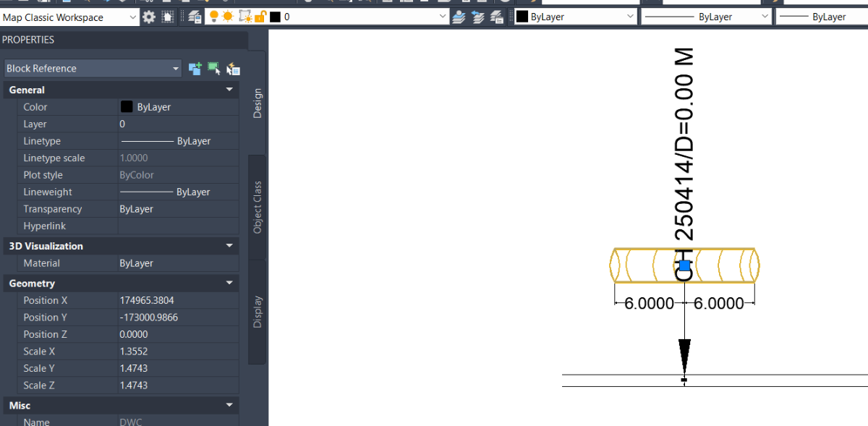Click Layer Previous icon
This screenshot has height=426, width=868.
(477, 17)
